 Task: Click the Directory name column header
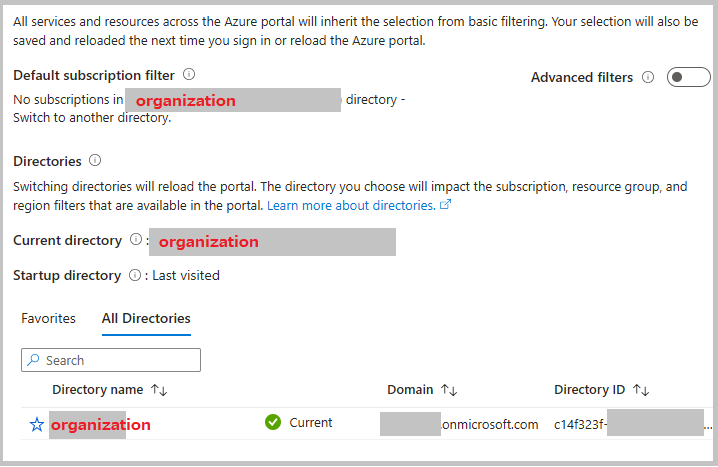tap(98, 390)
